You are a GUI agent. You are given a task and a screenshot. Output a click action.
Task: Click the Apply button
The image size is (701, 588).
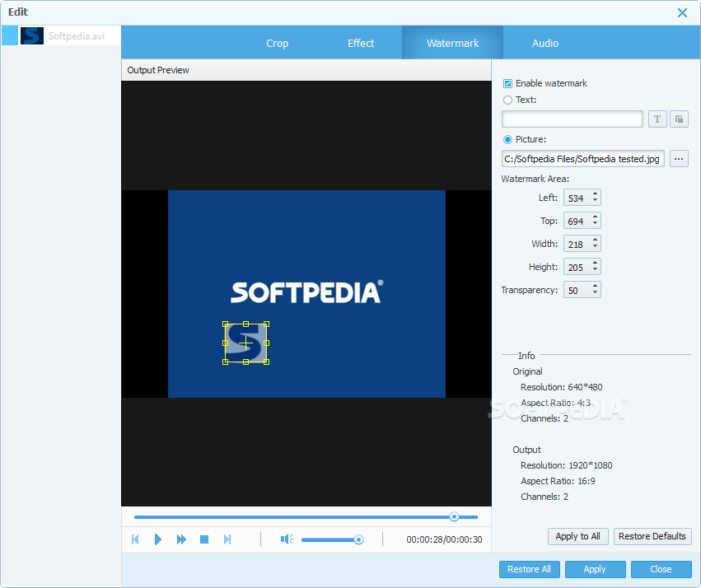[595, 569]
